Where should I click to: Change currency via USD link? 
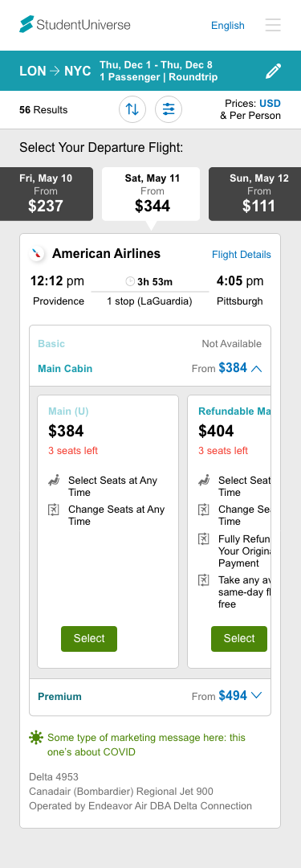(270, 104)
